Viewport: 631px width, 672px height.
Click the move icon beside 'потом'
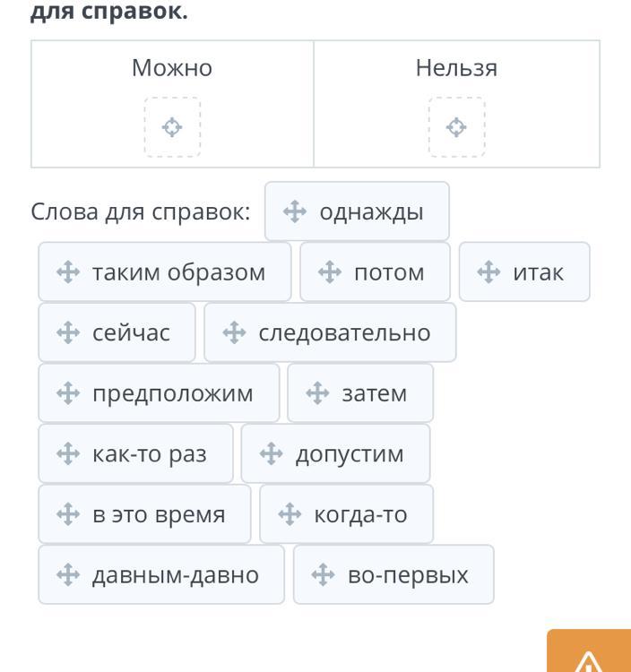pos(330,271)
